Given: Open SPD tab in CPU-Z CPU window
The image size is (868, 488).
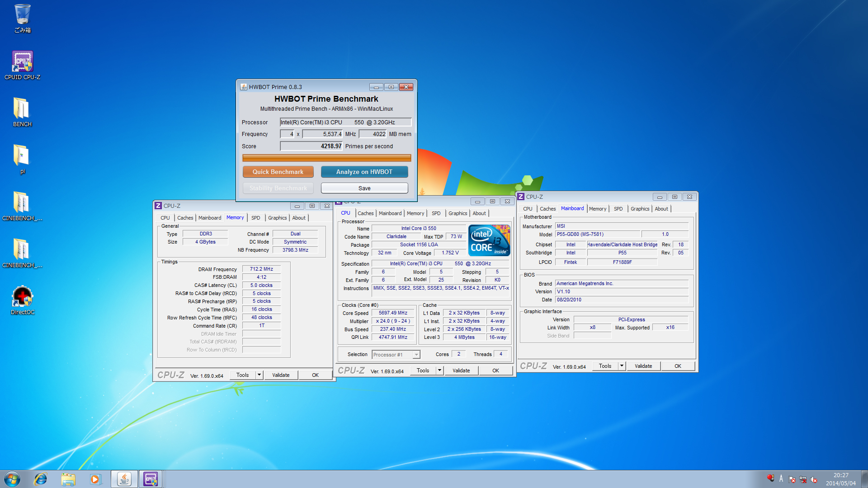Looking at the screenshot, I should click(x=436, y=213).
